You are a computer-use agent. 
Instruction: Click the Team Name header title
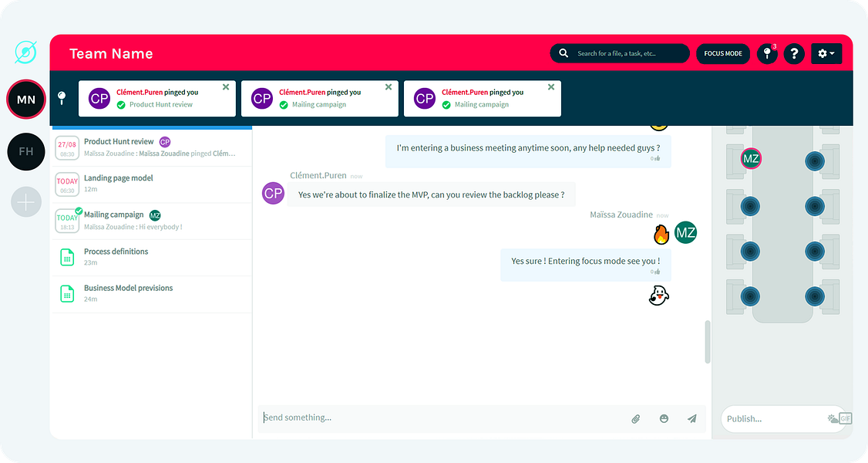pyautogui.click(x=111, y=54)
